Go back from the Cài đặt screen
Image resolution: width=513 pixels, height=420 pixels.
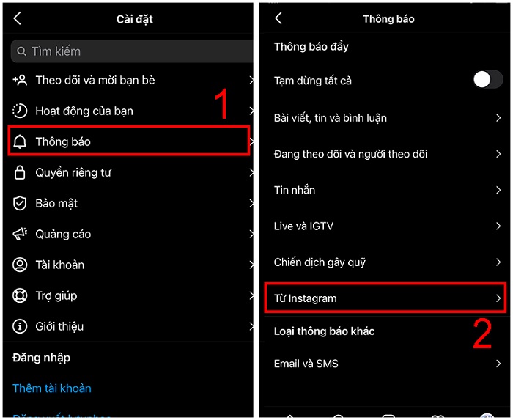click(x=18, y=18)
